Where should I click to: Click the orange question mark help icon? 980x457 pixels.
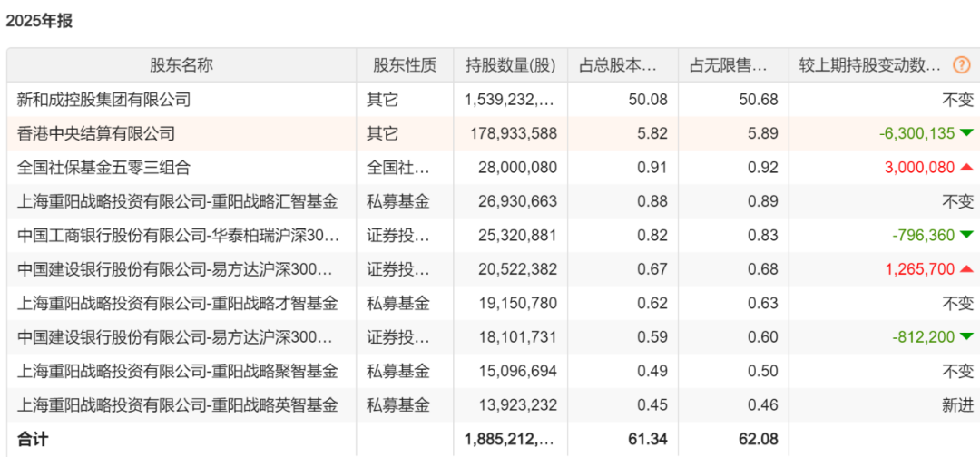(x=961, y=65)
